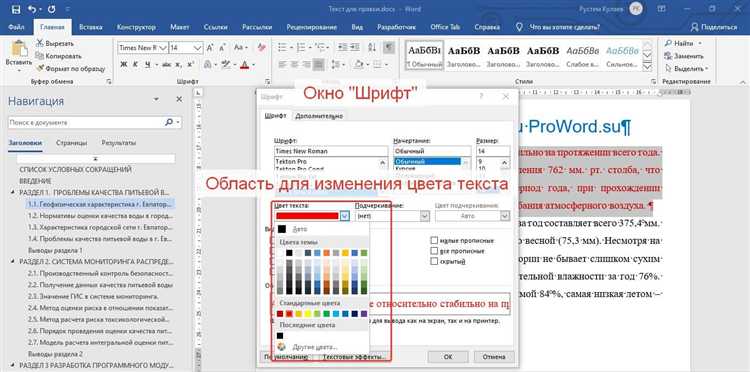The width and height of the screenshot is (750, 372).
Task: Toggle bulleted list in ribbon
Action: coord(282,48)
